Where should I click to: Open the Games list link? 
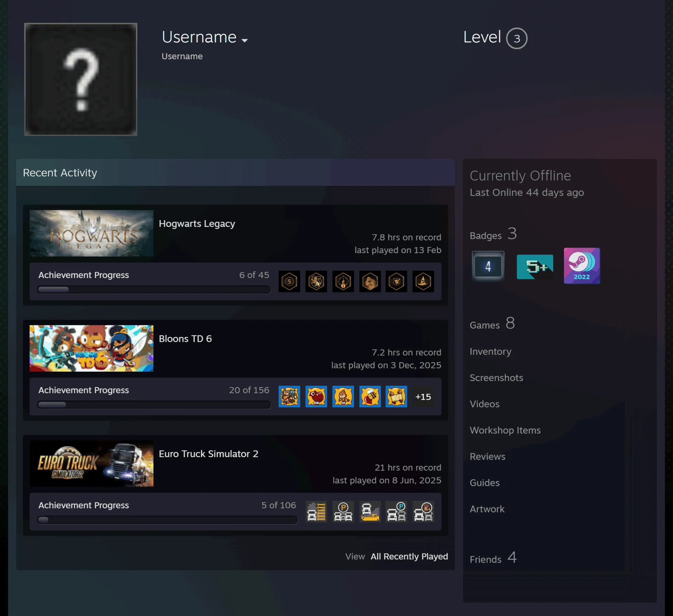pos(492,324)
